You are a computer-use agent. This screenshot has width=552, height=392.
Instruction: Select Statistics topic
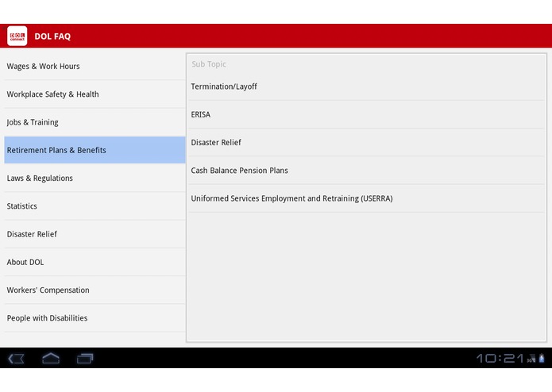click(x=95, y=206)
